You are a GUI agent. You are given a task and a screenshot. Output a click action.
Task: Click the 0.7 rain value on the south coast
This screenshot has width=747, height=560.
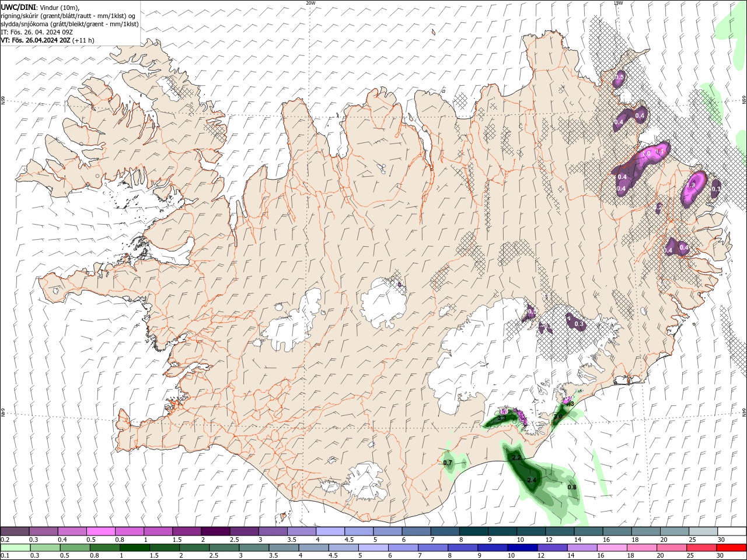(448, 463)
